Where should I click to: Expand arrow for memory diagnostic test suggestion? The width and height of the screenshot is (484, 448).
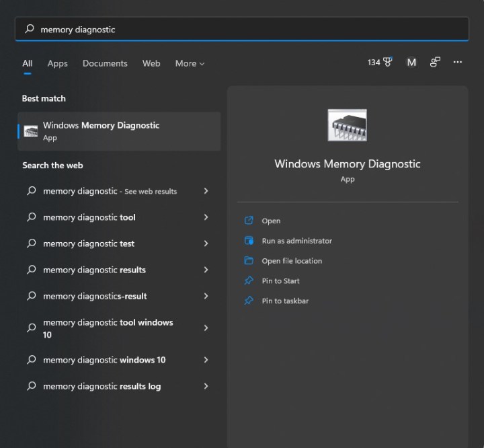point(206,244)
